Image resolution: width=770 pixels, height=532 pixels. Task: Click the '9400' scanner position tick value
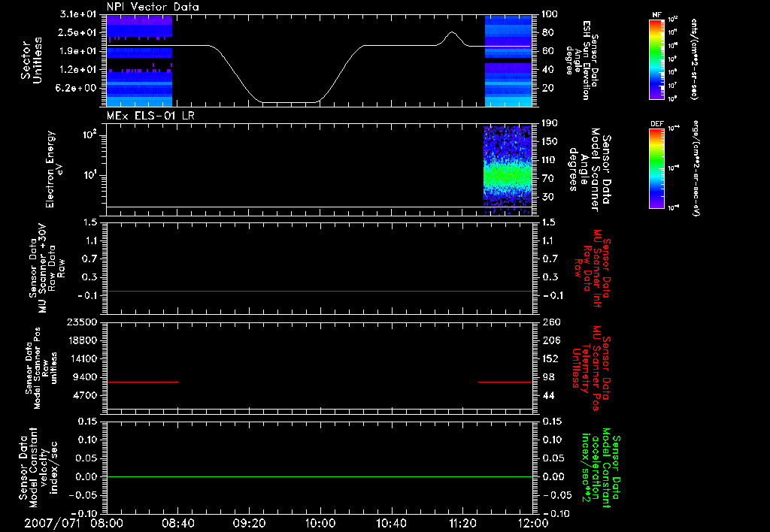85,377
